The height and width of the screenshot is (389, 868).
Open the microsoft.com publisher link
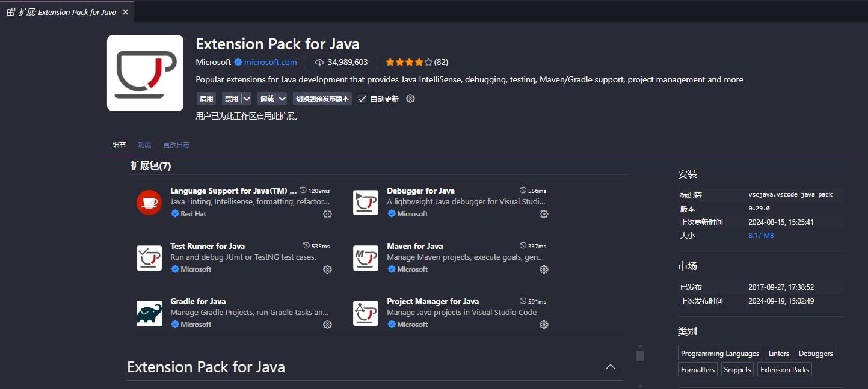(270, 62)
